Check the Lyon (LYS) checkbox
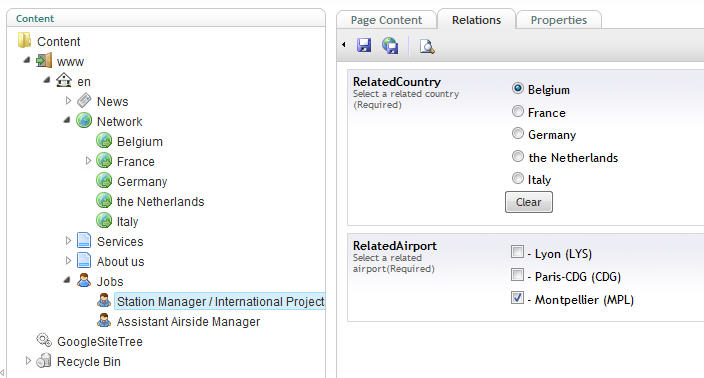The width and height of the screenshot is (704, 378). 517,252
